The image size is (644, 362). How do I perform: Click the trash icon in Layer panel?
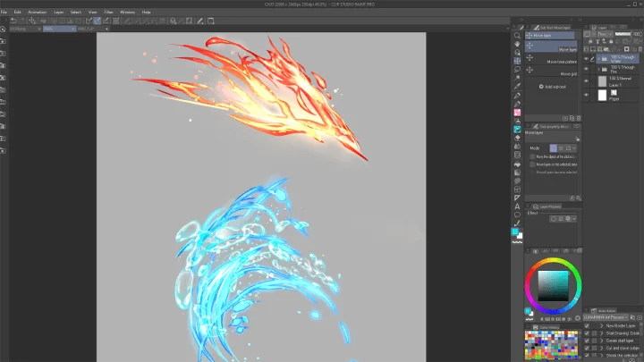click(x=640, y=49)
